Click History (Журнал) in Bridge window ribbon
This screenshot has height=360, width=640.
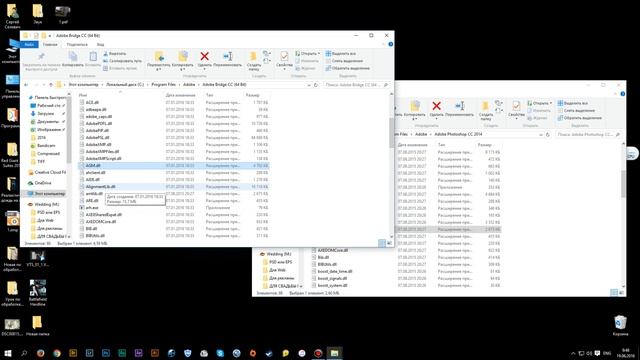tap(305, 68)
